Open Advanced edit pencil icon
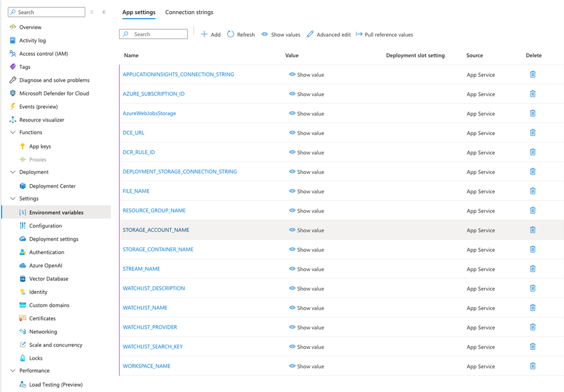Image resolution: width=564 pixels, height=392 pixels. [310, 34]
